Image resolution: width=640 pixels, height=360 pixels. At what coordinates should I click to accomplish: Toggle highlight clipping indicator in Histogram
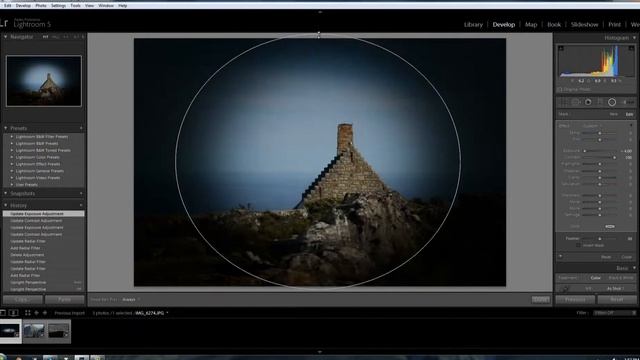(x=631, y=48)
